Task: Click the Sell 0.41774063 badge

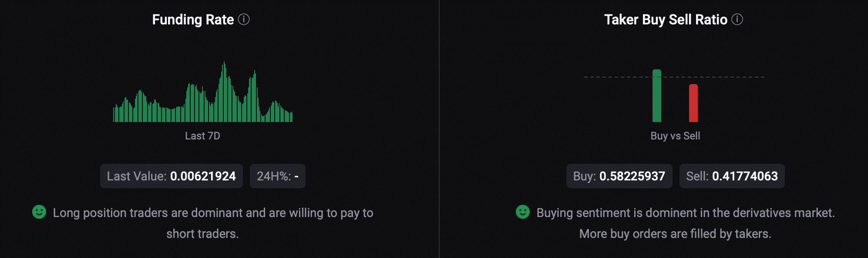Action: coord(732,176)
